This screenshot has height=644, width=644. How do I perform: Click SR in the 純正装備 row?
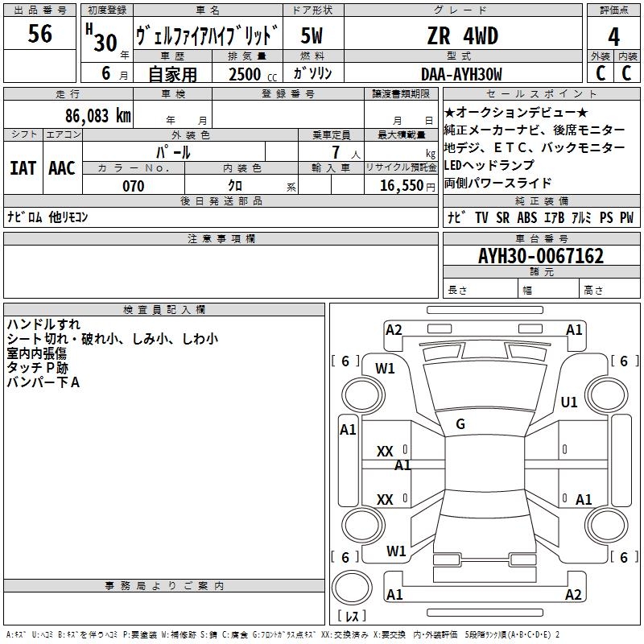click(x=502, y=217)
